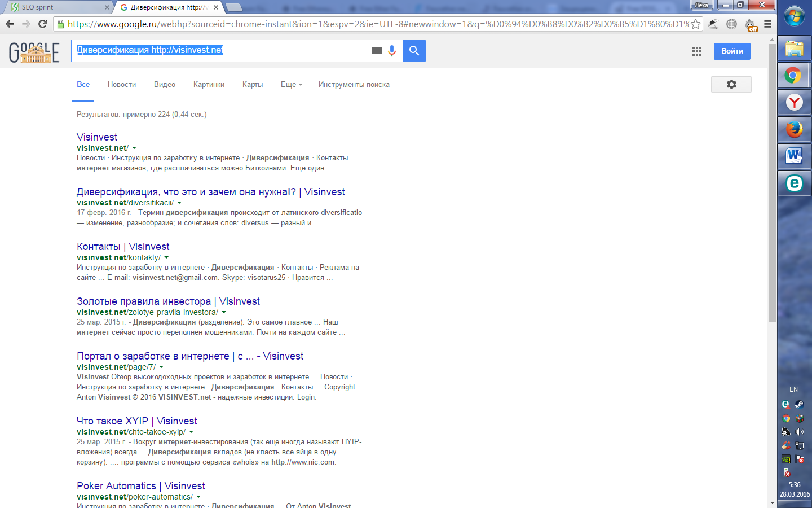This screenshot has height=508, width=812.
Task: Go back to the previous page
Action: (x=10, y=24)
